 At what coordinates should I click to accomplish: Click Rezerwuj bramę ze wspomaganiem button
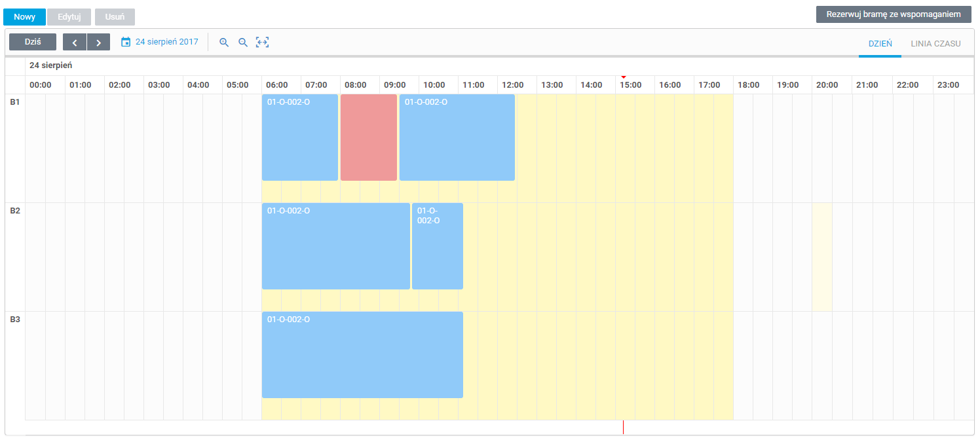coord(894,14)
